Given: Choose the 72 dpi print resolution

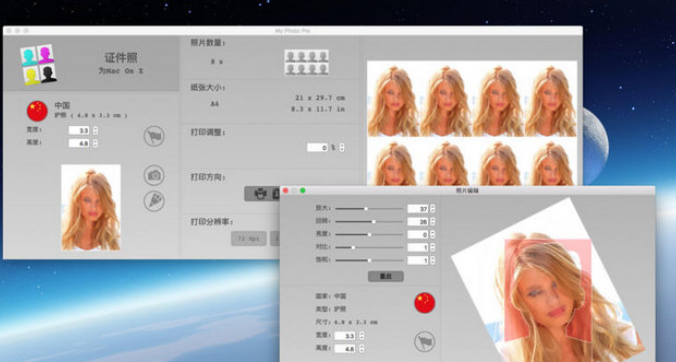Looking at the screenshot, I should [249, 238].
